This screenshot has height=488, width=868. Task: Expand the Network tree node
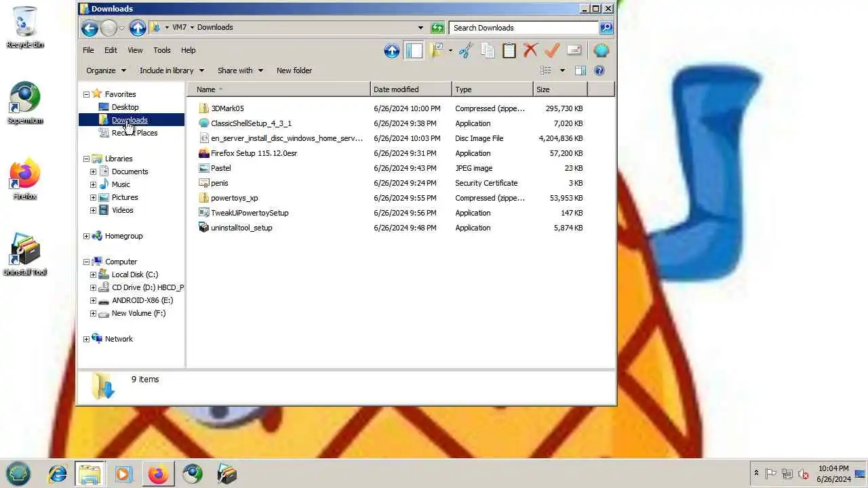(x=86, y=339)
